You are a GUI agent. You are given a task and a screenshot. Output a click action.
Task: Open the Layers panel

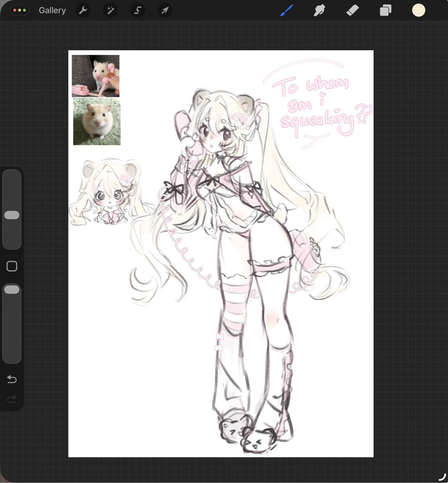point(386,10)
